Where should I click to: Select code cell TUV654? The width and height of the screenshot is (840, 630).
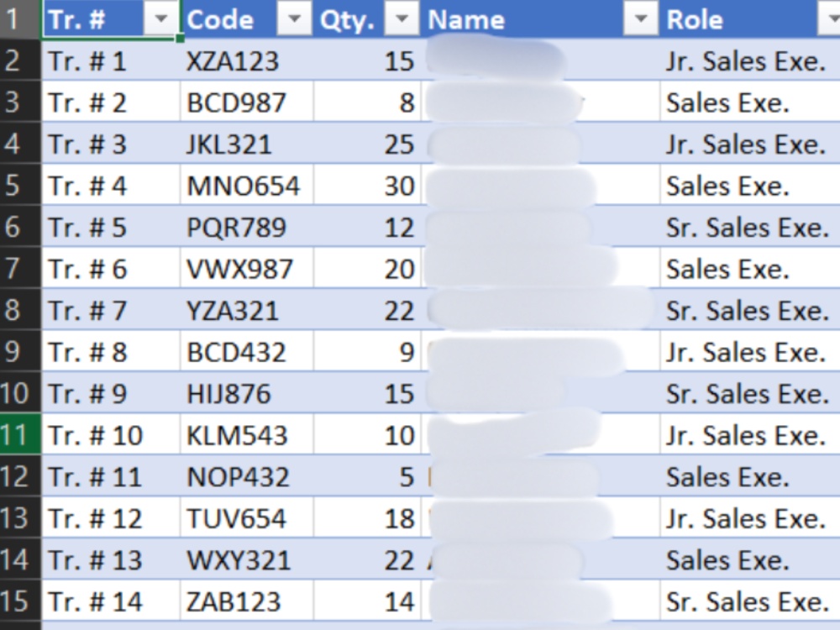[247, 518]
